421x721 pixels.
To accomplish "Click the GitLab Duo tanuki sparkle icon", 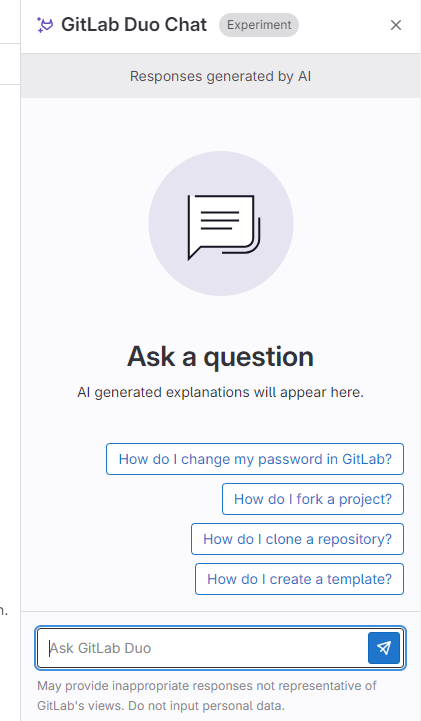I will [45, 25].
